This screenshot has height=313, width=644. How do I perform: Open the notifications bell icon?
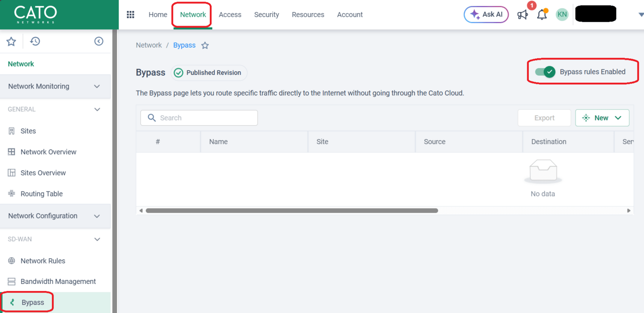tap(542, 15)
